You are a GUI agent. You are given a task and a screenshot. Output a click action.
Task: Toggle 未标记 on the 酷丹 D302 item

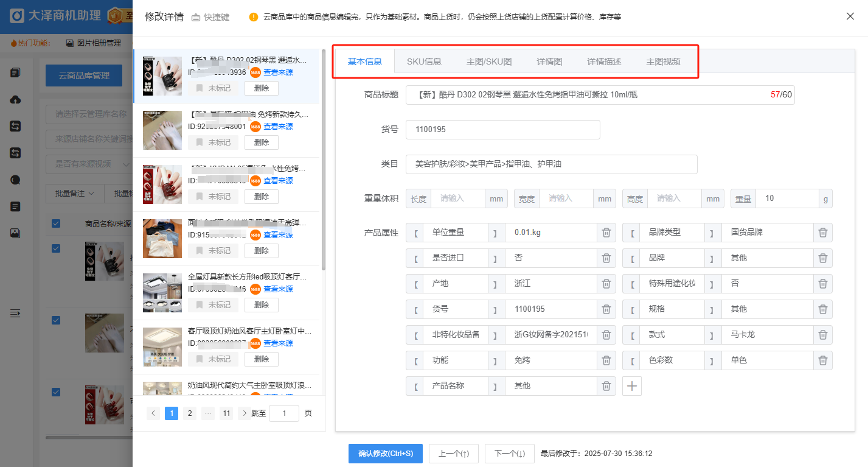pyautogui.click(x=214, y=88)
